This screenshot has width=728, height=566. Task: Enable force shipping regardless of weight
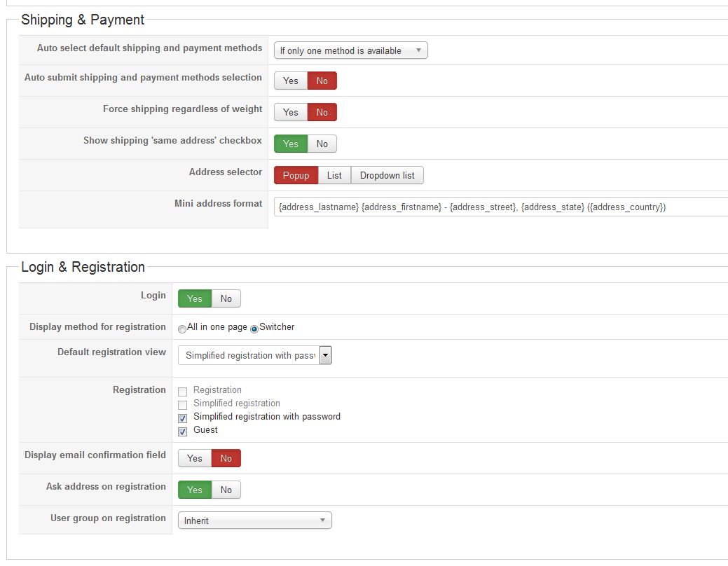tap(291, 112)
